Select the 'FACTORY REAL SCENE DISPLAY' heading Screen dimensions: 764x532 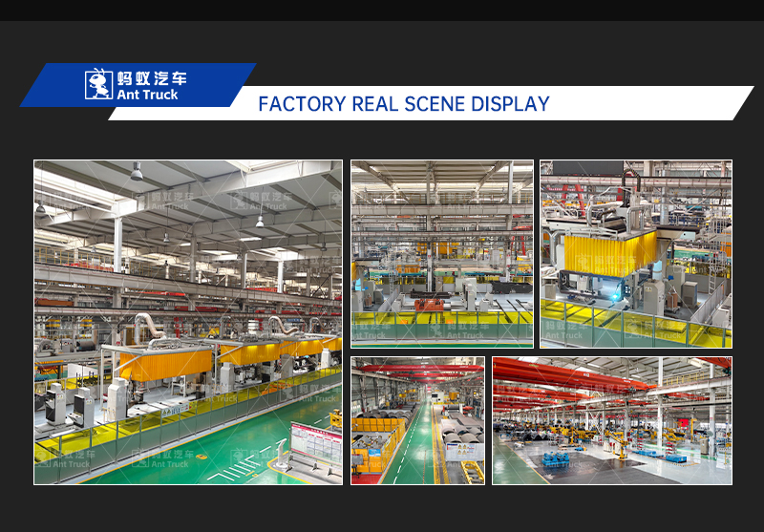click(x=403, y=104)
